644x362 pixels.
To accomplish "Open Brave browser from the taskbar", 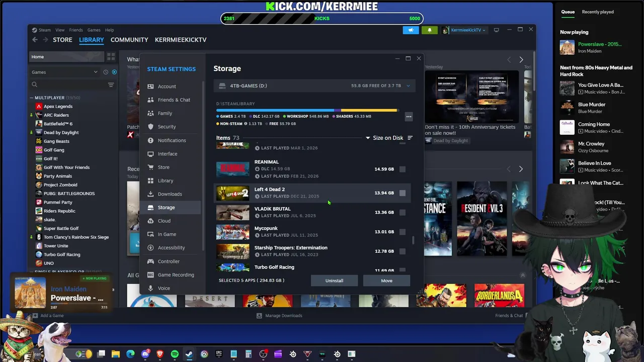I will pos(160,354).
